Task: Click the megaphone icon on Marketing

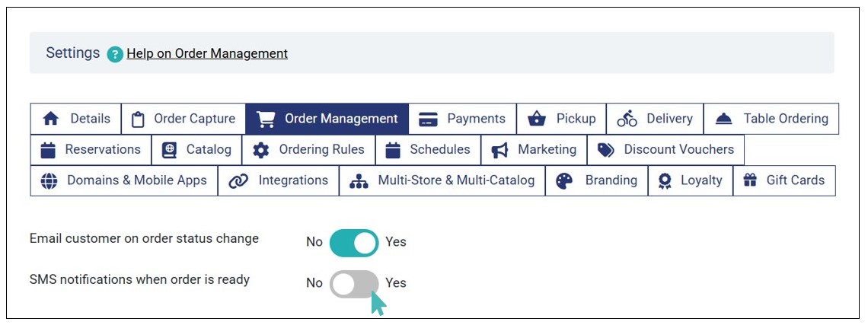Action: pos(500,150)
